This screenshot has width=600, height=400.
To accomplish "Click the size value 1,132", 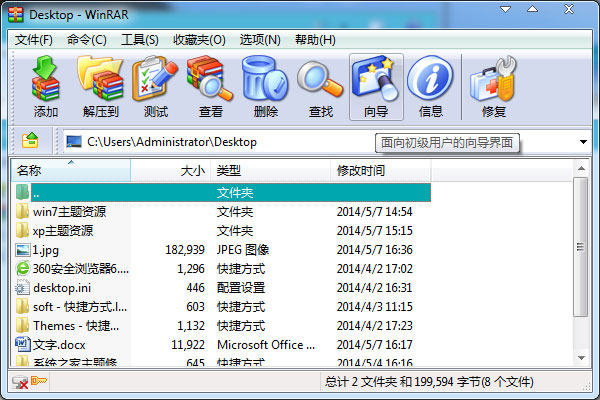I will [191, 326].
